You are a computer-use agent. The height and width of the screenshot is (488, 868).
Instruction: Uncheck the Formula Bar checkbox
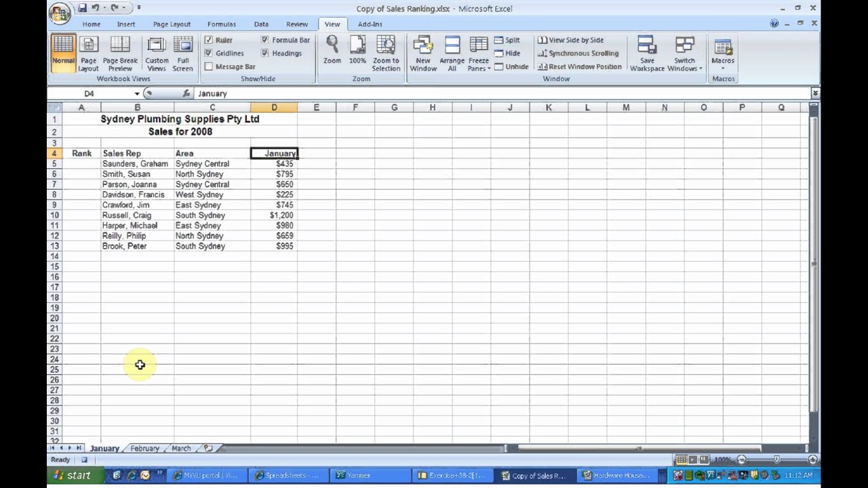264,40
